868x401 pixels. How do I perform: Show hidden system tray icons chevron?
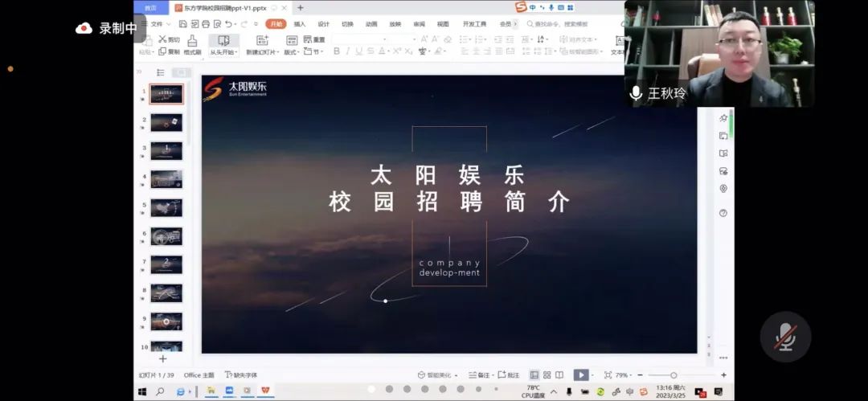click(554, 391)
